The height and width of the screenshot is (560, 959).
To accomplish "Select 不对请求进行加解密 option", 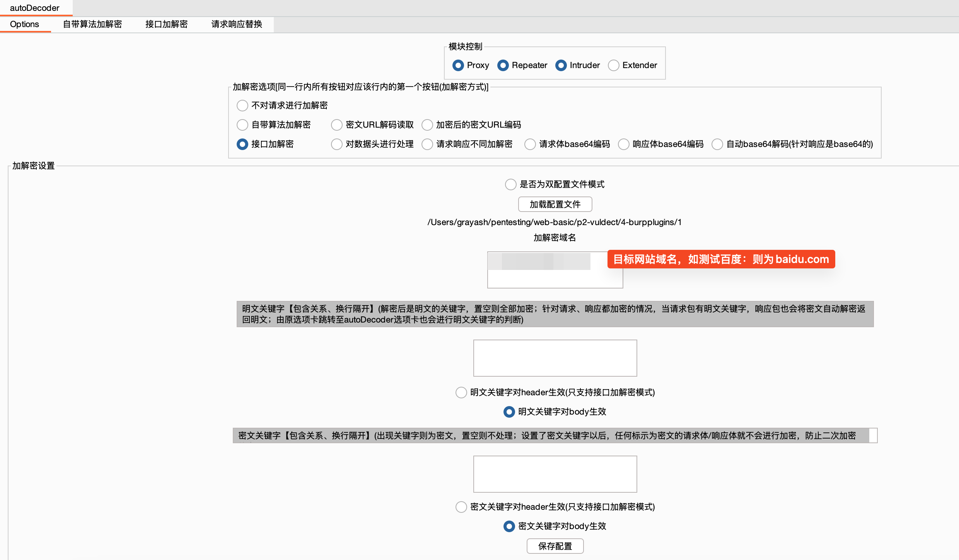I will (242, 106).
